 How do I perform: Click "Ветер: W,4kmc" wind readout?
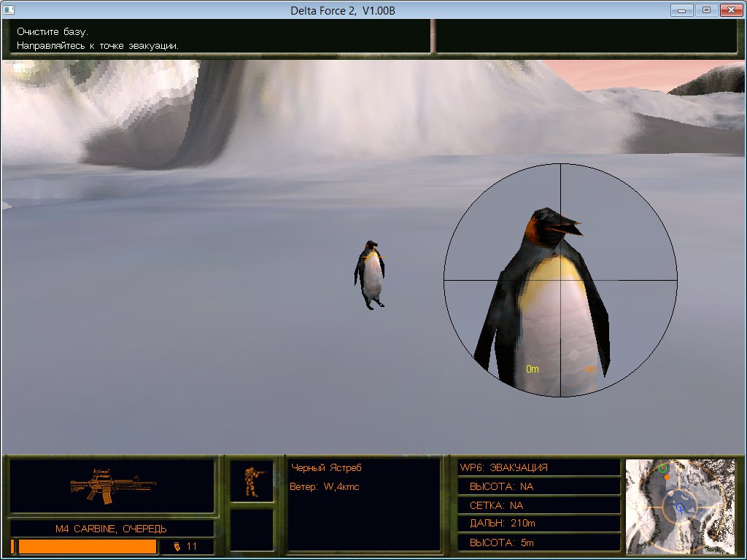tap(325, 486)
